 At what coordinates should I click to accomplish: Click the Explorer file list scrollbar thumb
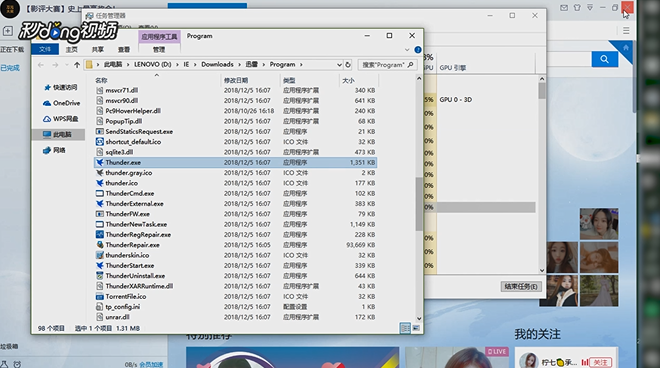tap(419, 204)
